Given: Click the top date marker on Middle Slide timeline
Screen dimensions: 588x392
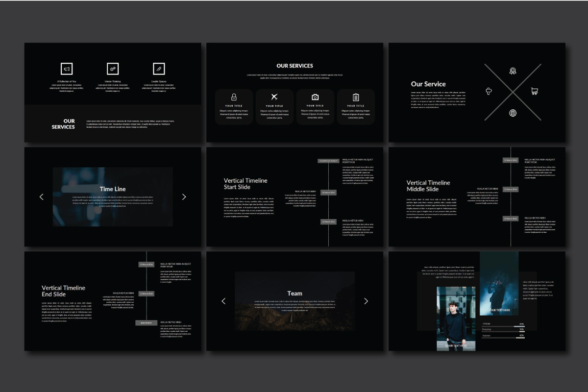Looking at the screenshot, I should (x=511, y=160).
